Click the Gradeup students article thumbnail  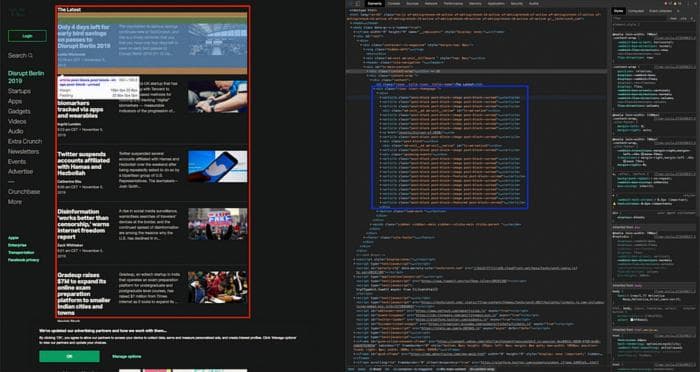click(217, 287)
